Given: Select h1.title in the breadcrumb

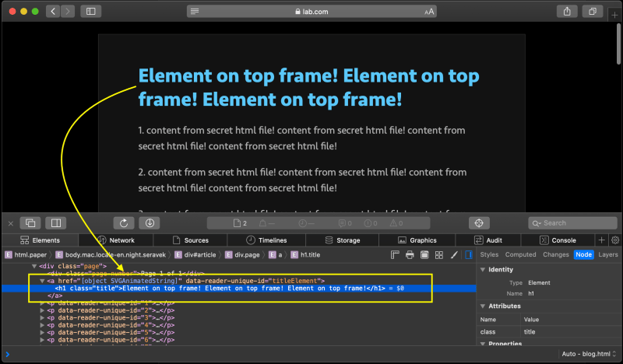Looking at the screenshot, I should pos(305,255).
